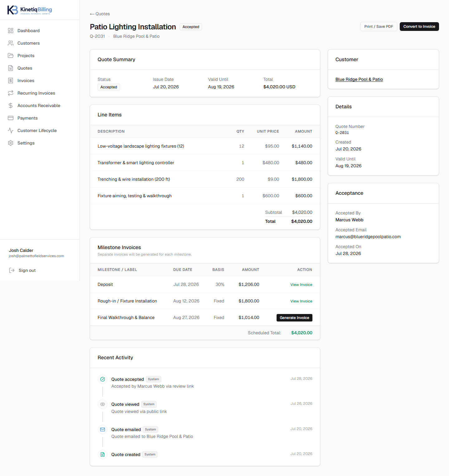The image size is (449, 476).
Task: Select the Trenching & wire installation line item
Action: tap(205, 179)
